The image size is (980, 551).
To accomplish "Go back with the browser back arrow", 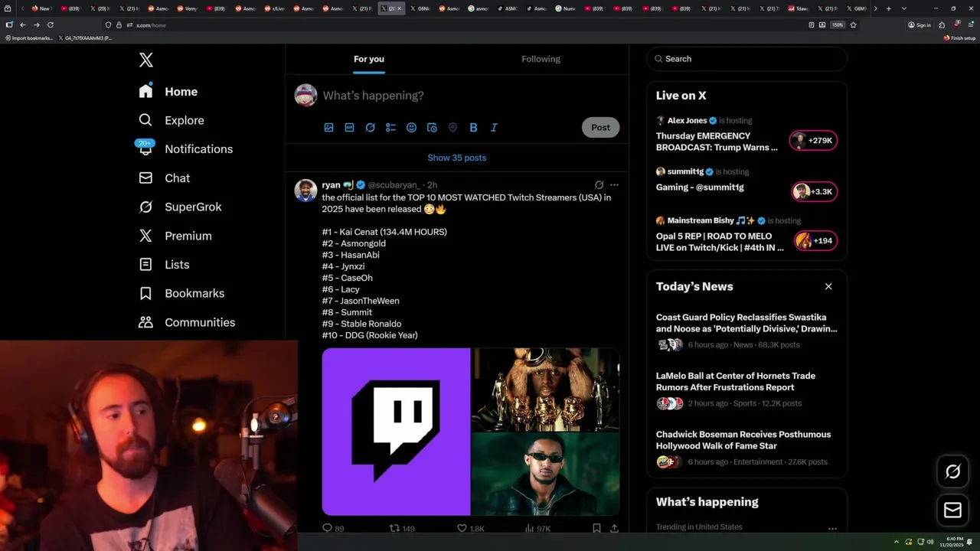I will pos(22,24).
